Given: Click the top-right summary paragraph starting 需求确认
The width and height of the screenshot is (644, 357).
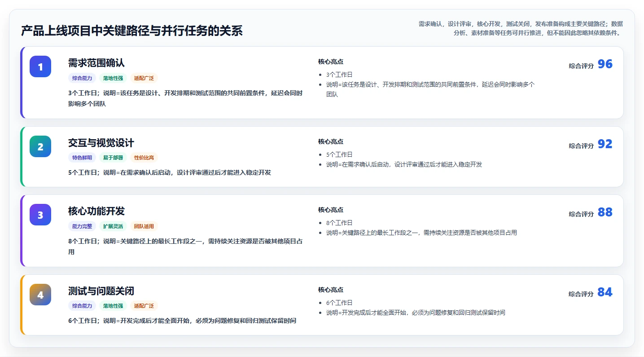Looking at the screenshot, I should 521,28.
